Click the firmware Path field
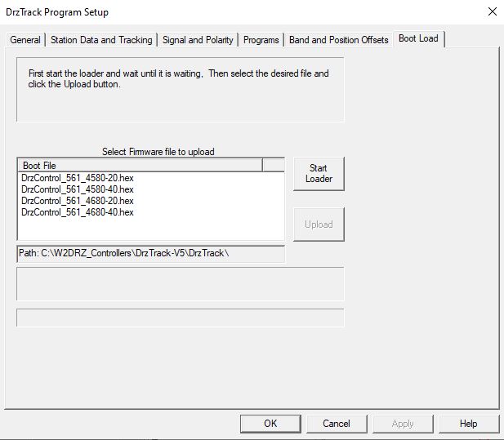 point(151,254)
